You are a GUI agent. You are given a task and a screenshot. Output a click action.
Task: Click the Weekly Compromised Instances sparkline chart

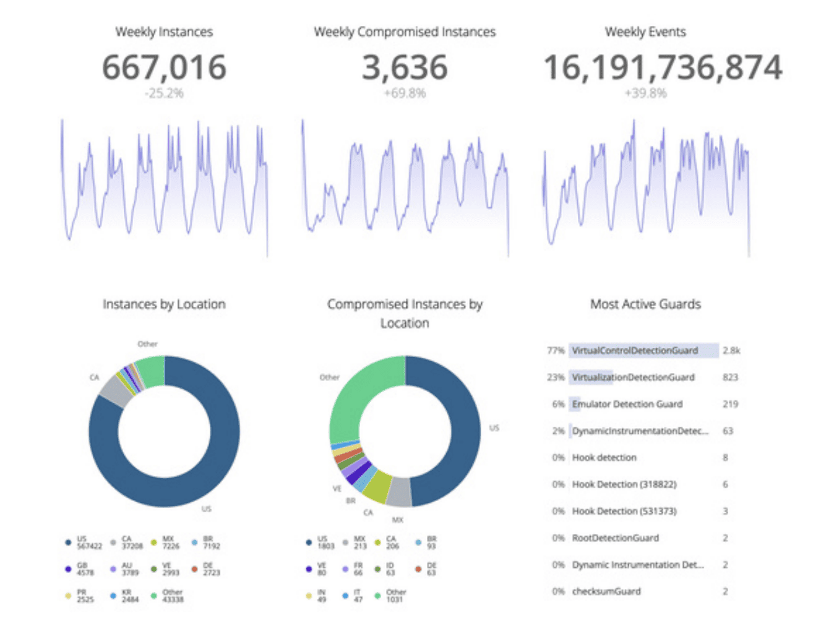(405, 187)
